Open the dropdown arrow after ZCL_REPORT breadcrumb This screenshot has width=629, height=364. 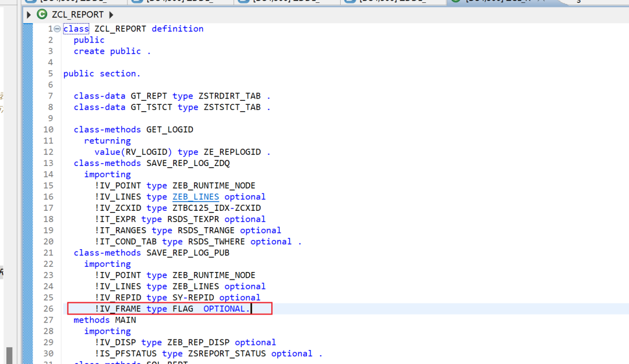click(x=111, y=15)
